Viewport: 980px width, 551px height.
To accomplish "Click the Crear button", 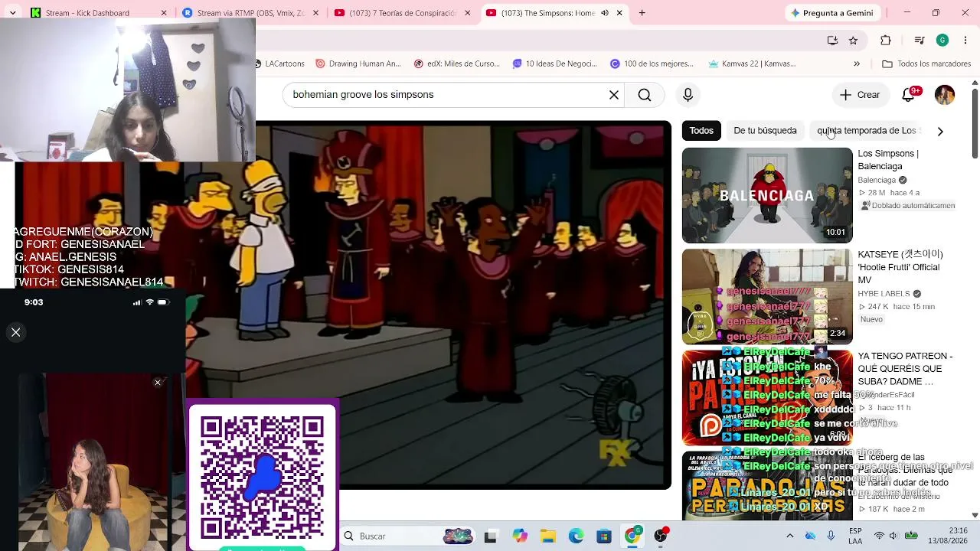I will coord(860,95).
